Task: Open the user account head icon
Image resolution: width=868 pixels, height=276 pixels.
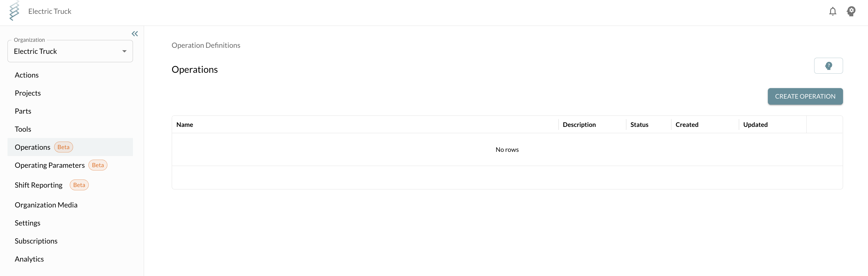Action: [x=851, y=11]
